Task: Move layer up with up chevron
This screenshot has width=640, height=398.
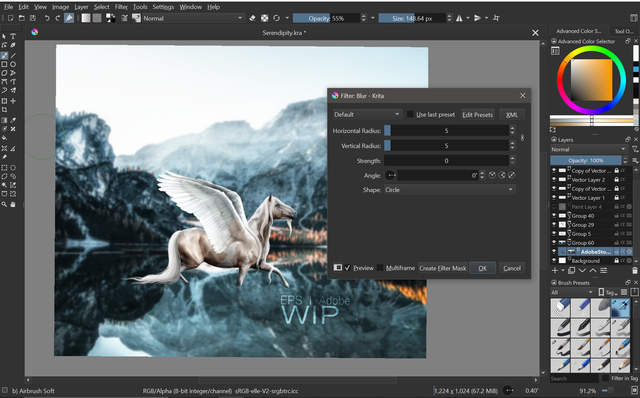Action: (x=593, y=271)
